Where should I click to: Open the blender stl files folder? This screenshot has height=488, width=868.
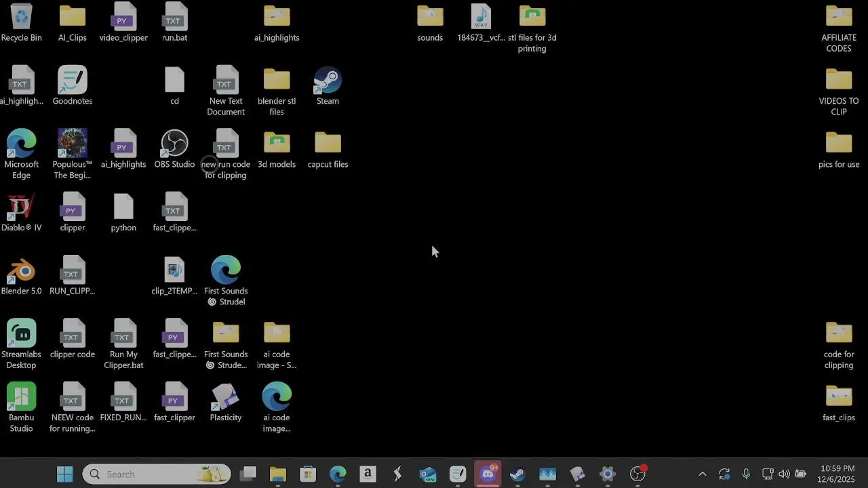click(277, 91)
